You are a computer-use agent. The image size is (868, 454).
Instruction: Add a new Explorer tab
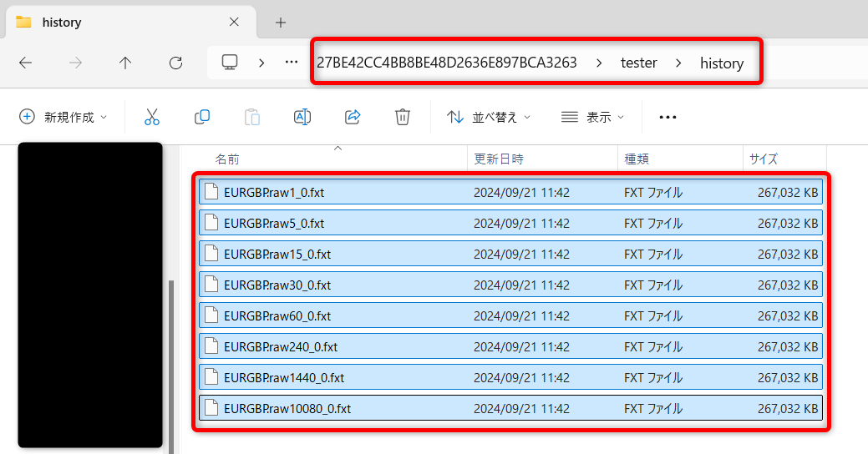(281, 23)
